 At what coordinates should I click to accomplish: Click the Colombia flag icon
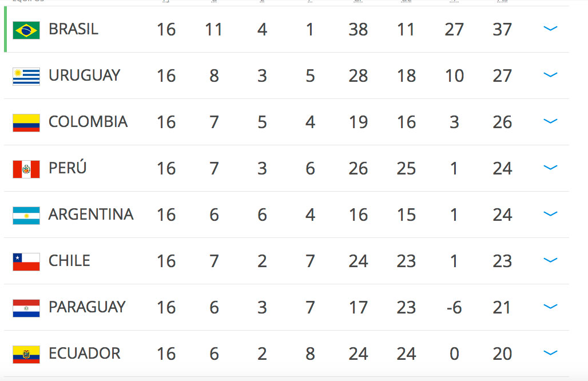tap(26, 123)
